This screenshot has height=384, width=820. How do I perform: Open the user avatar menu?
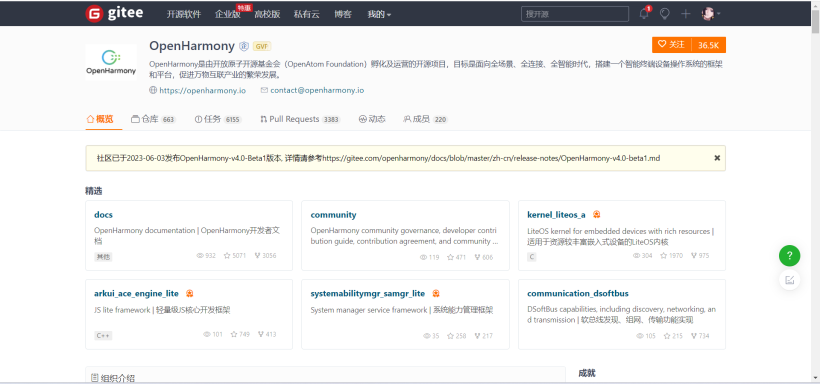coord(711,14)
